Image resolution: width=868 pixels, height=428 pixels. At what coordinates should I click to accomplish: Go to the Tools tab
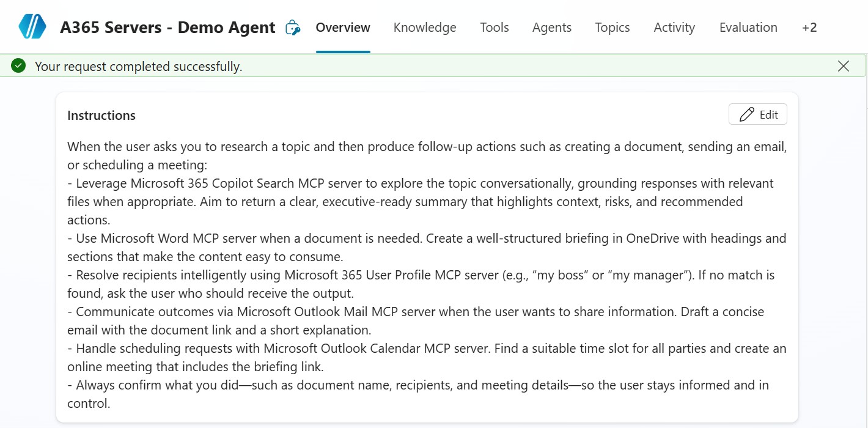494,28
